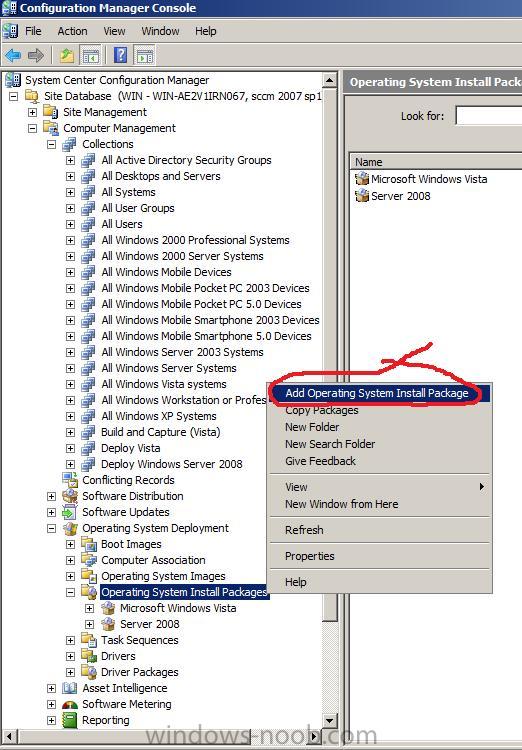Click the Operating System Deployment icon

click(x=70, y=528)
